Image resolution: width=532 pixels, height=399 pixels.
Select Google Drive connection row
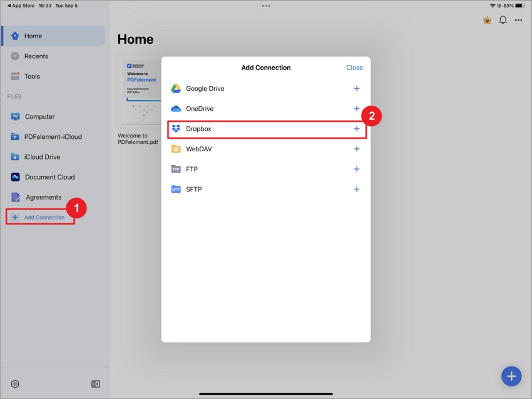coord(266,88)
